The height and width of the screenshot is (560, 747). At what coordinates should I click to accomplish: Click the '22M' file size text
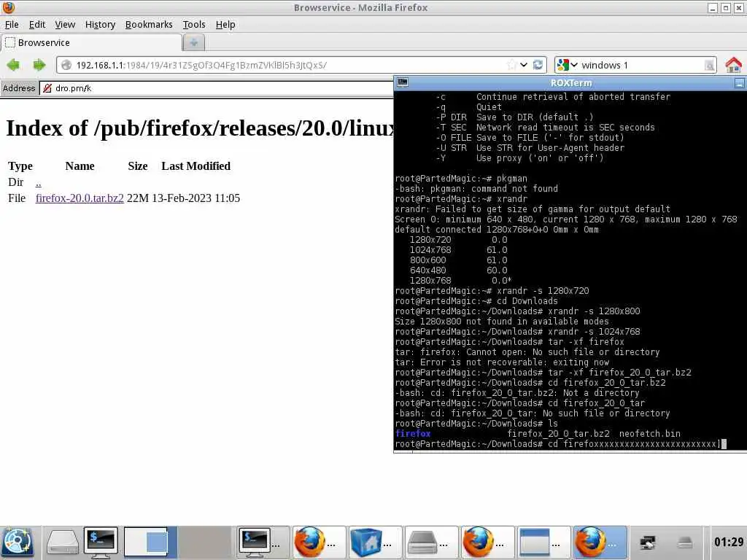pos(138,198)
